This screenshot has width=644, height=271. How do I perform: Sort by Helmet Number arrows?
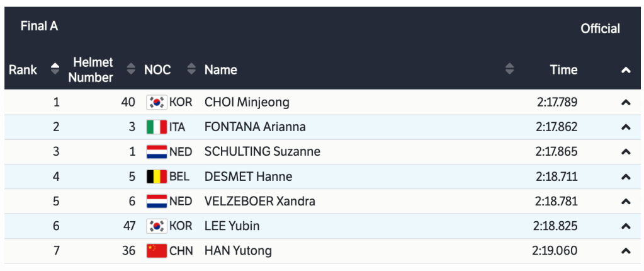pyautogui.click(x=131, y=69)
